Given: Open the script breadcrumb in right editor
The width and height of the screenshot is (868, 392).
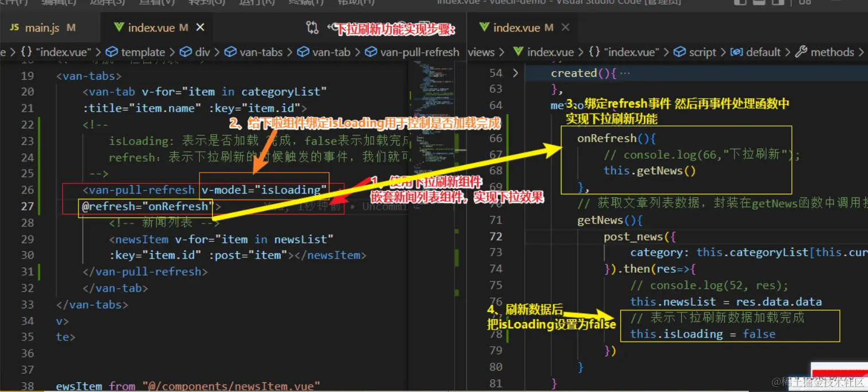Looking at the screenshot, I should [695, 52].
